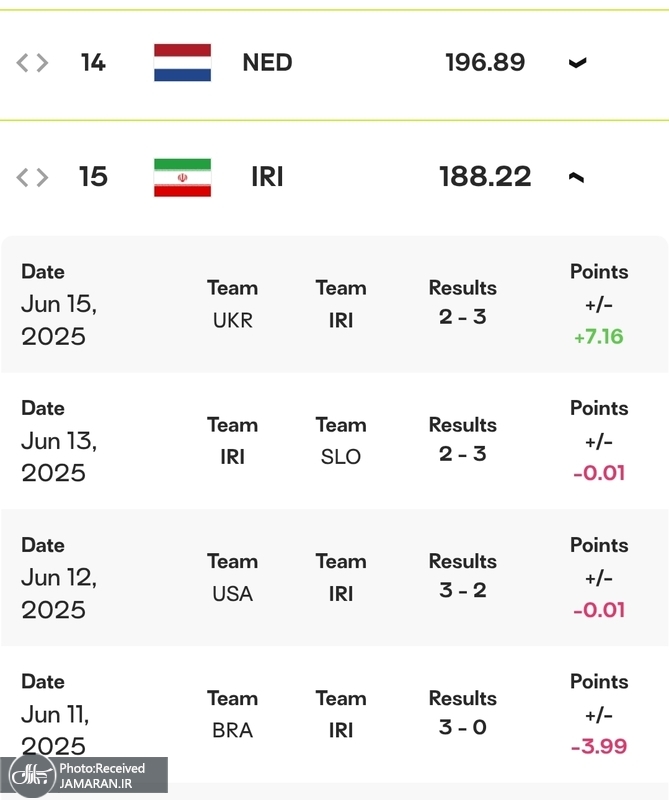The width and height of the screenshot is (669, 800).
Task: Click the UKR team in Jun 15 match
Action: (232, 320)
